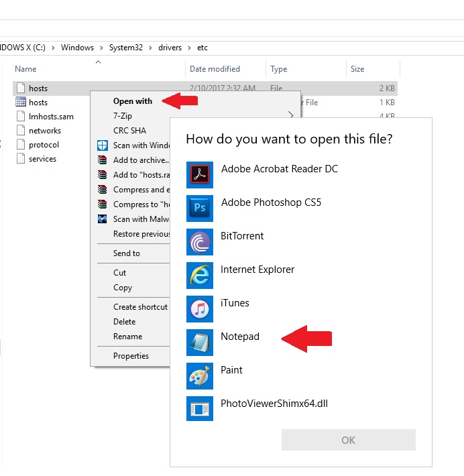
Task: Select the Paint palette icon
Action: pyautogui.click(x=200, y=375)
